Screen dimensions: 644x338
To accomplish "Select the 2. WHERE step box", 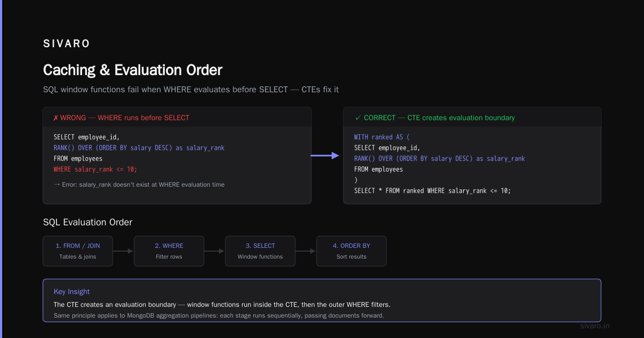I will tap(169, 251).
